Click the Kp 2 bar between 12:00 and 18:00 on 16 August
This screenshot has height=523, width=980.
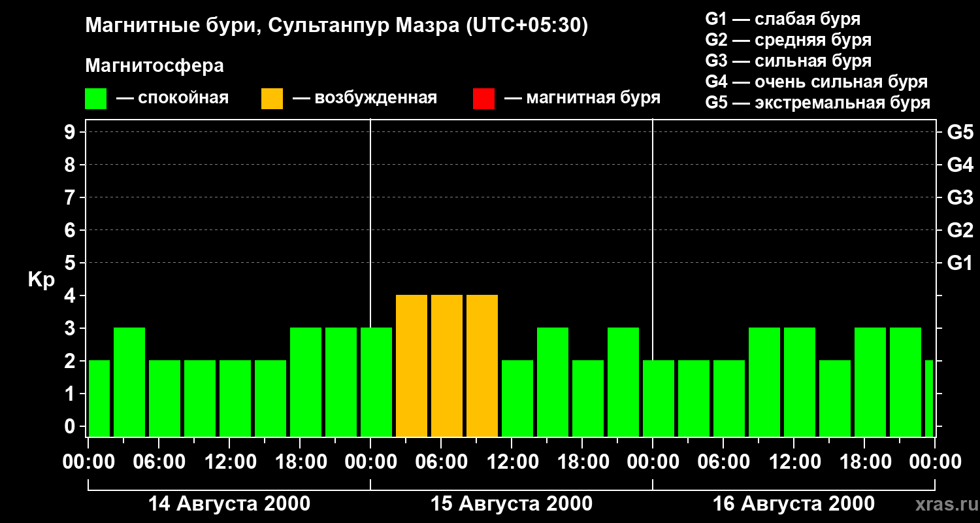[x=835, y=398]
